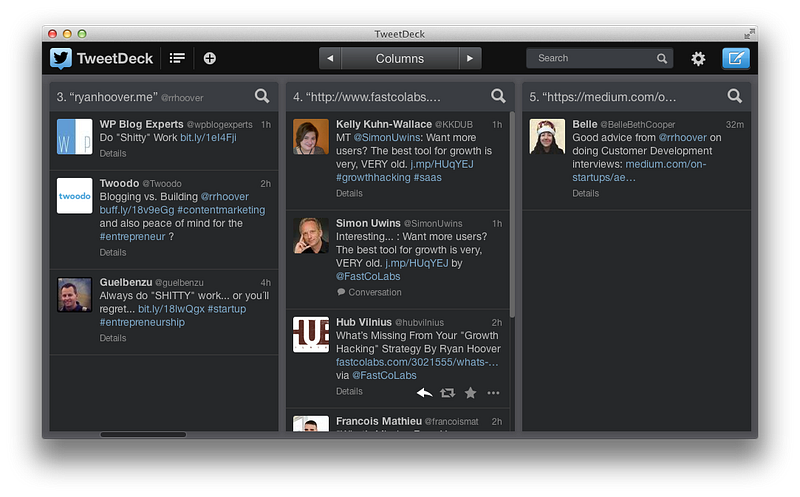
Task: Reply to the Hub Vilnius tweet
Action: 424,392
